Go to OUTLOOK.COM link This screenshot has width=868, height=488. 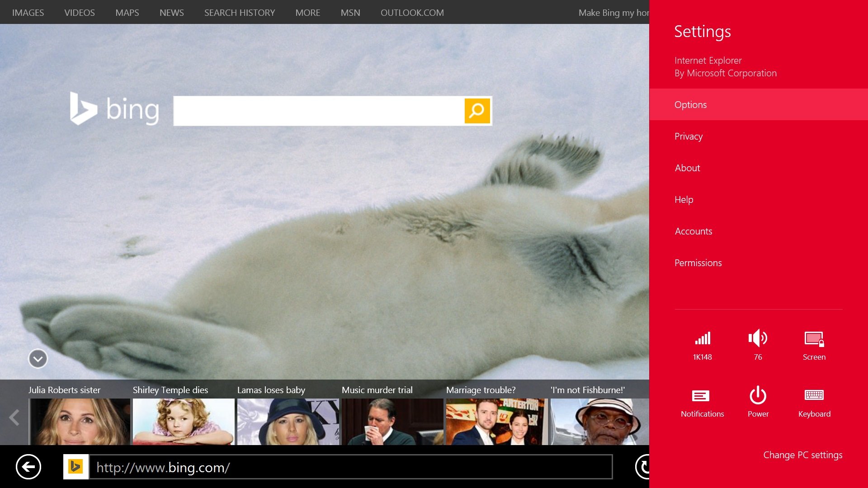pyautogui.click(x=412, y=13)
